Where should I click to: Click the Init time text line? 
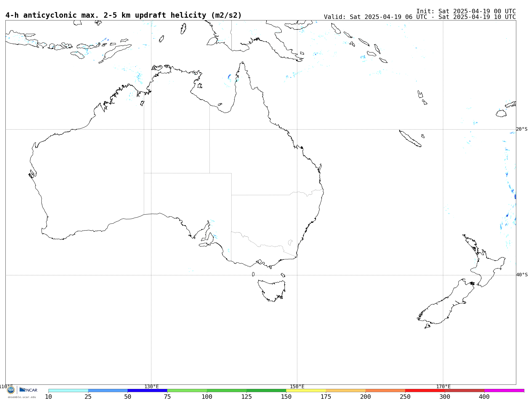466,11
